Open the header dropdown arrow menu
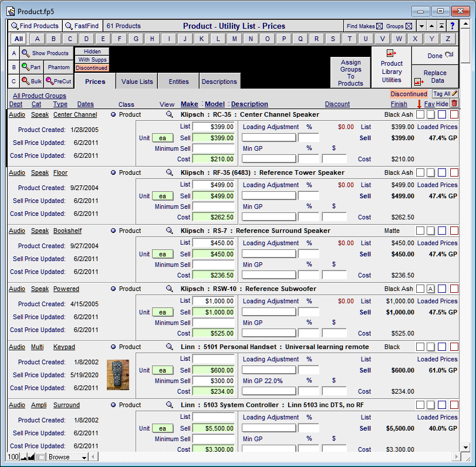 (x=421, y=26)
